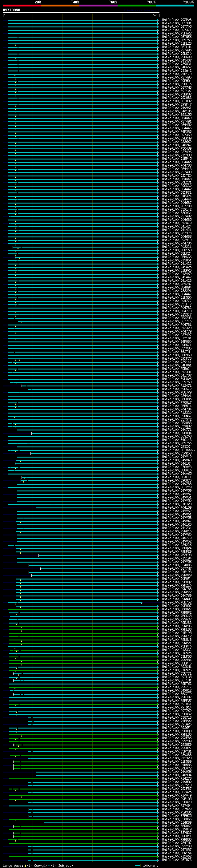
Task: Select the truncated UniRef100_UPI000.. label
Action: coord(179,450)
